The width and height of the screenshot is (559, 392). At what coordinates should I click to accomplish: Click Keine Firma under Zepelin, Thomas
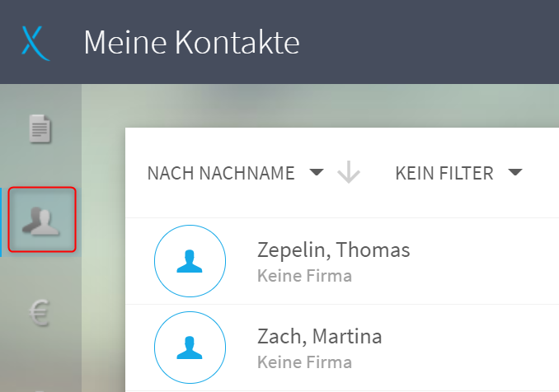[304, 276]
